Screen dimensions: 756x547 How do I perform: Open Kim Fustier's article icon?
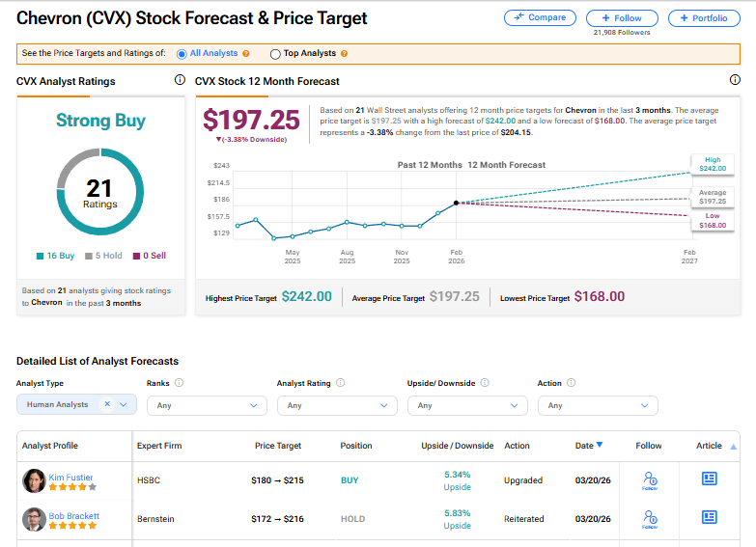pos(709,479)
